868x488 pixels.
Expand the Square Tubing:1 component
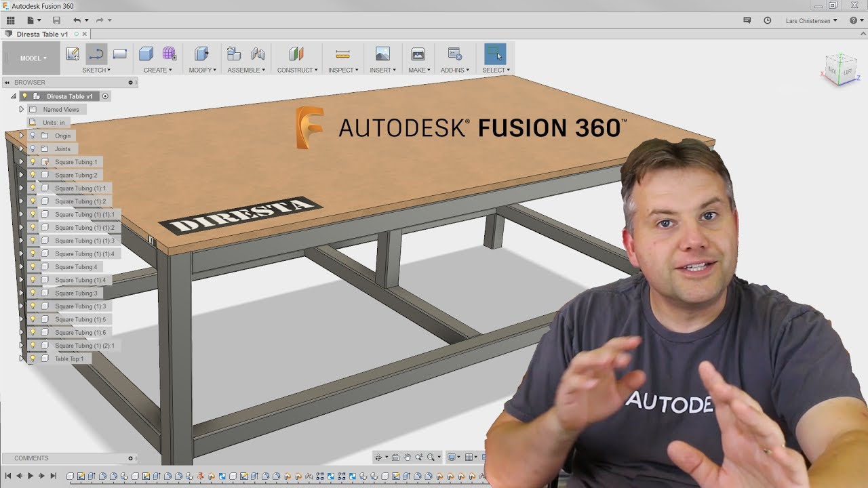(x=21, y=162)
